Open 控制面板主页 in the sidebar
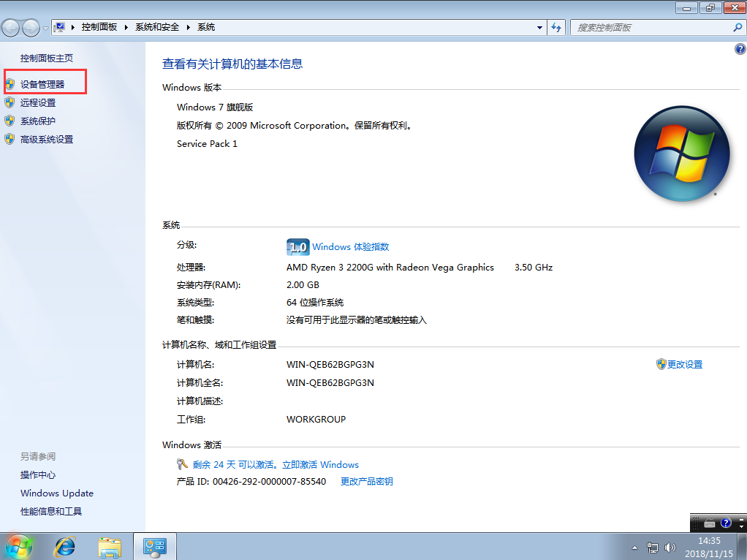Viewport: 747px width, 560px height. click(47, 58)
